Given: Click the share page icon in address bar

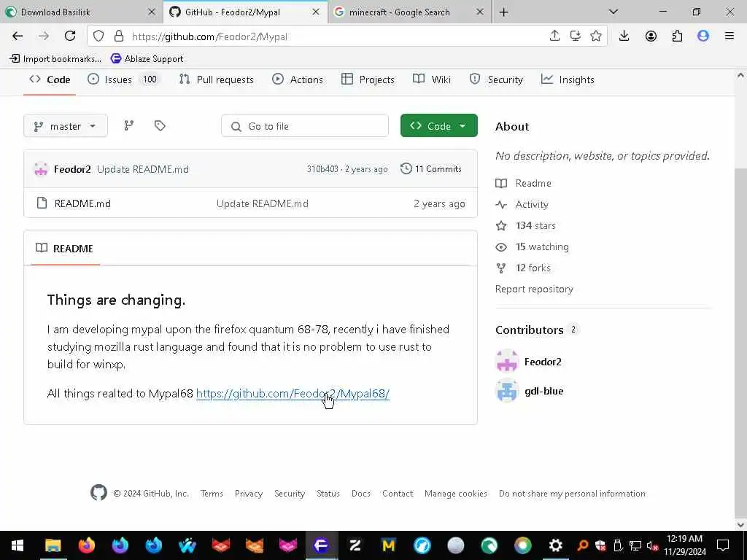Looking at the screenshot, I should click(554, 36).
